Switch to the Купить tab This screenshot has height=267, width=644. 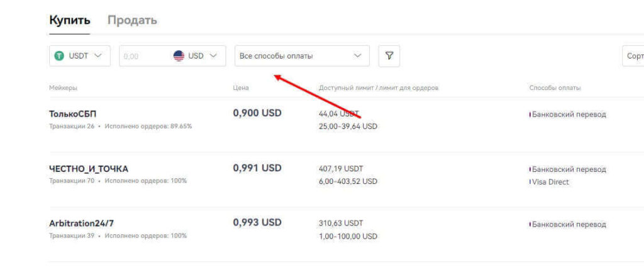click(70, 21)
